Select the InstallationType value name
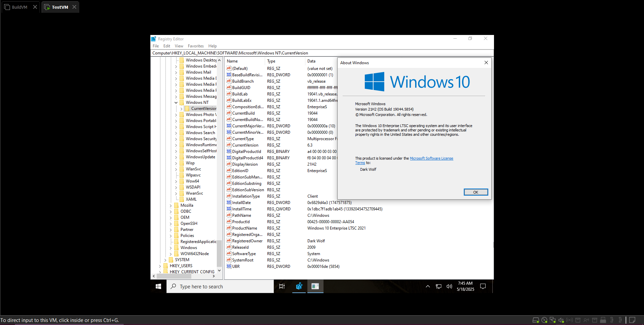The height and width of the screenshot is (325, 644). tap(246, 196)
